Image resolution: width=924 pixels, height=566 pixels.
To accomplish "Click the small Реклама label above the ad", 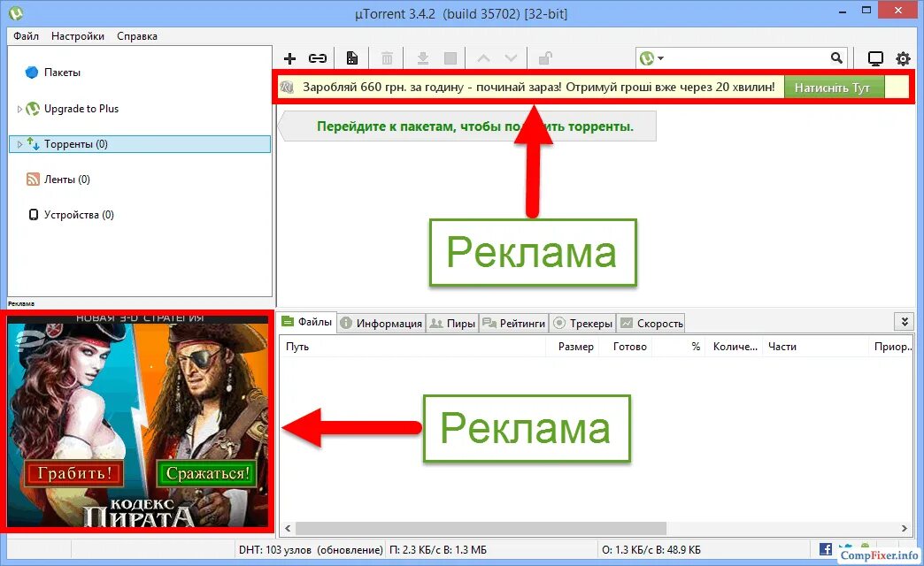I will click(20, 304).
